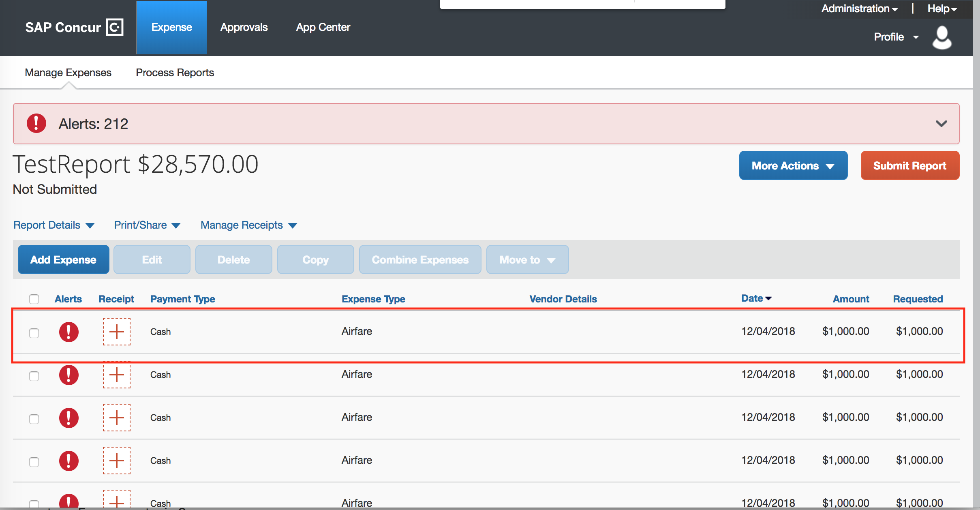Click the TestRepor $28,570.00 title
The width and height of the screenshot is (980, 510).
(x=135, y=164)
